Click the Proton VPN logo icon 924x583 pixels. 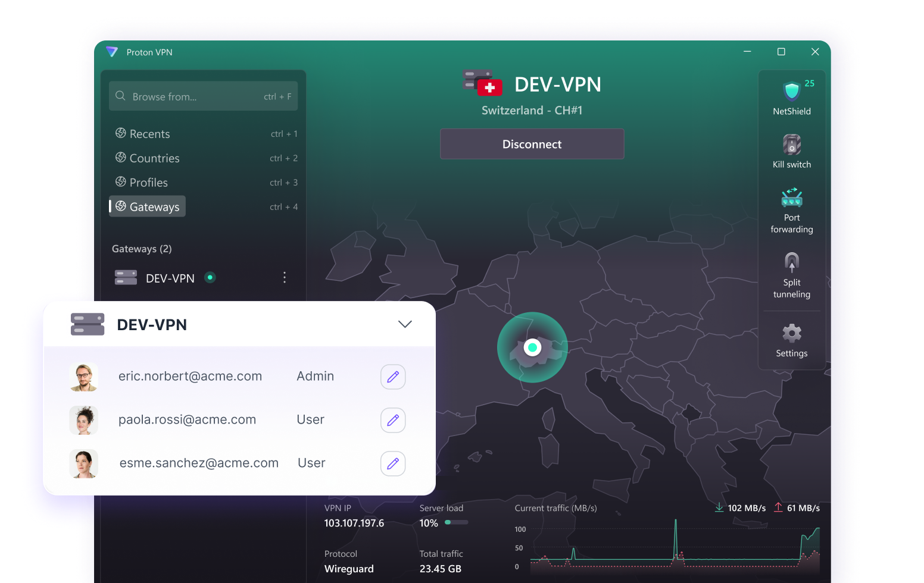[112, 52]
